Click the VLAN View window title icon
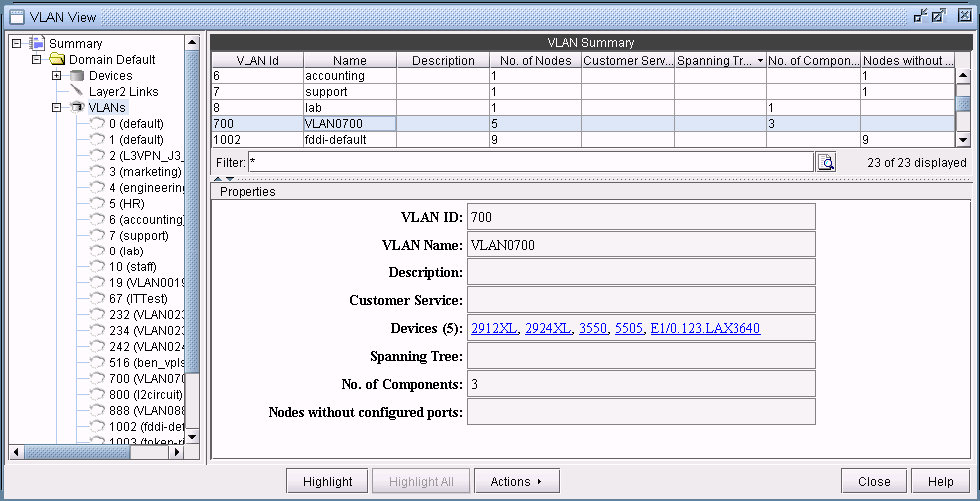Viewport: 980px width, 501px height. pyautogui.click(x=16, y=15)
